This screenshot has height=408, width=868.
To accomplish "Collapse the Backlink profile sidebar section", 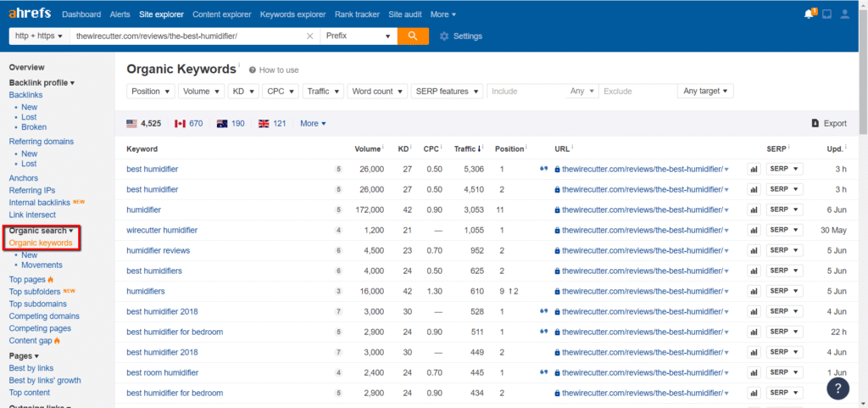I will [x=42, y=82].
